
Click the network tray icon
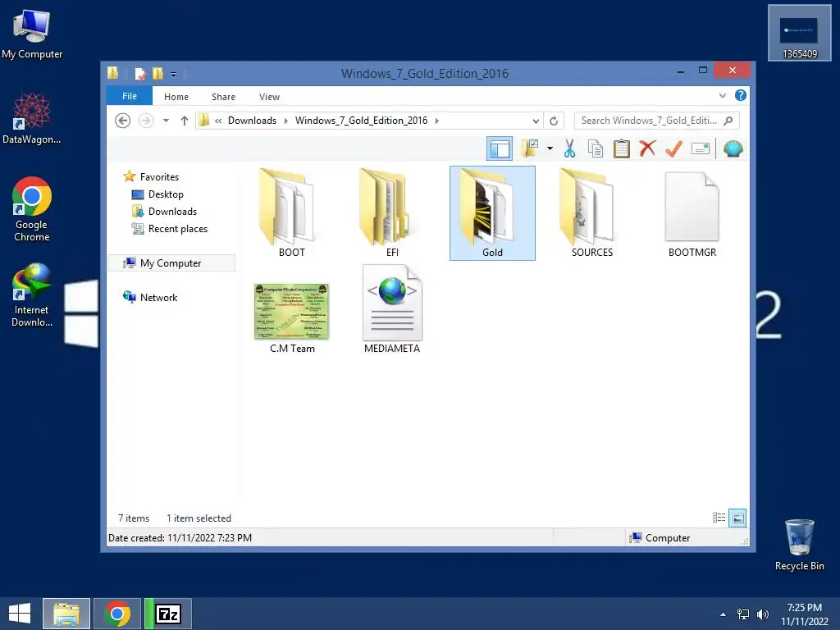tap(743, 614)
